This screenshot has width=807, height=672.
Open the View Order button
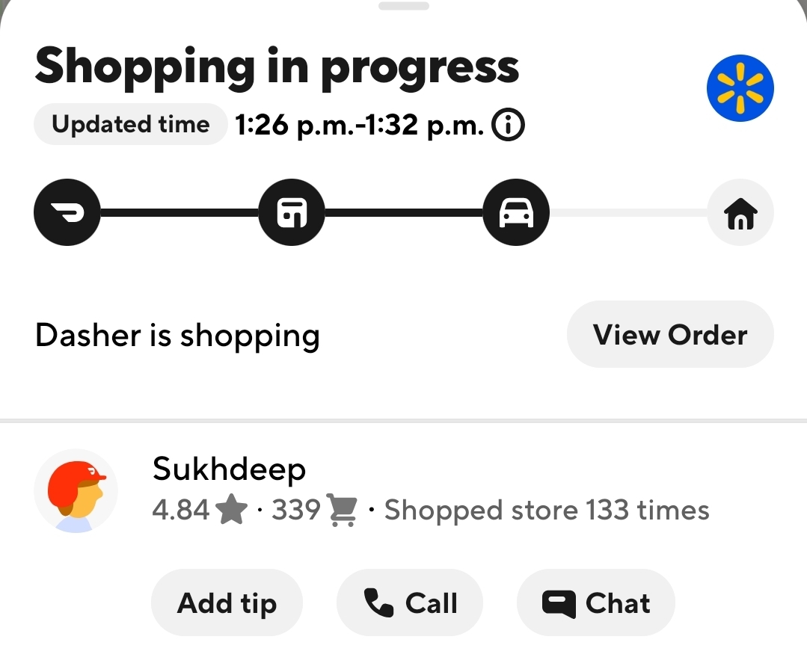670,334
